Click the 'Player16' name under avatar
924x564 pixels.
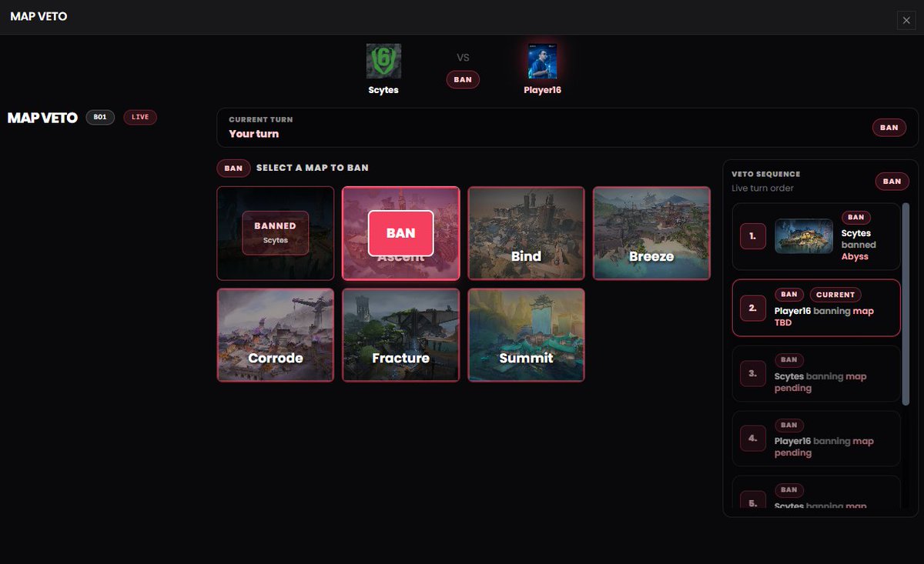[542, 90]
